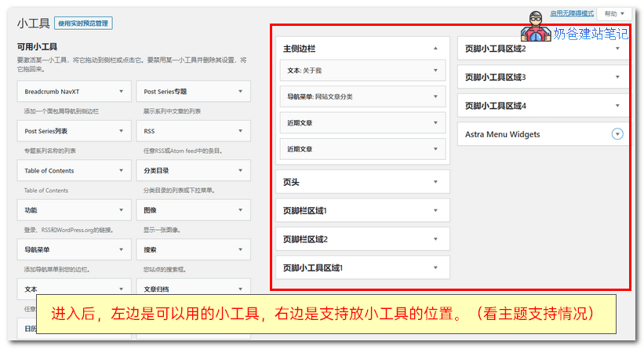Screen dimensions: 644x349
Task: Open the 文本: 关于我 widget settings
Action: (x=362, y=71)
